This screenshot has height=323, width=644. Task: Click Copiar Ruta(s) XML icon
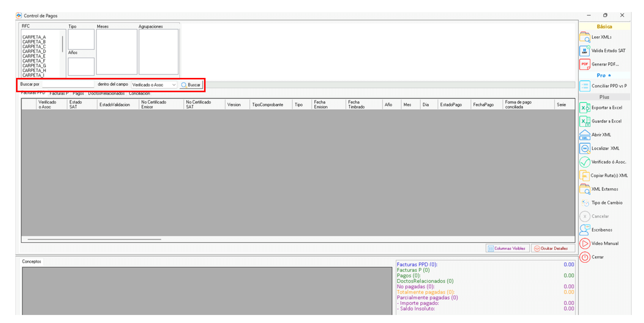pyautogui.click(x=585, y=175)
